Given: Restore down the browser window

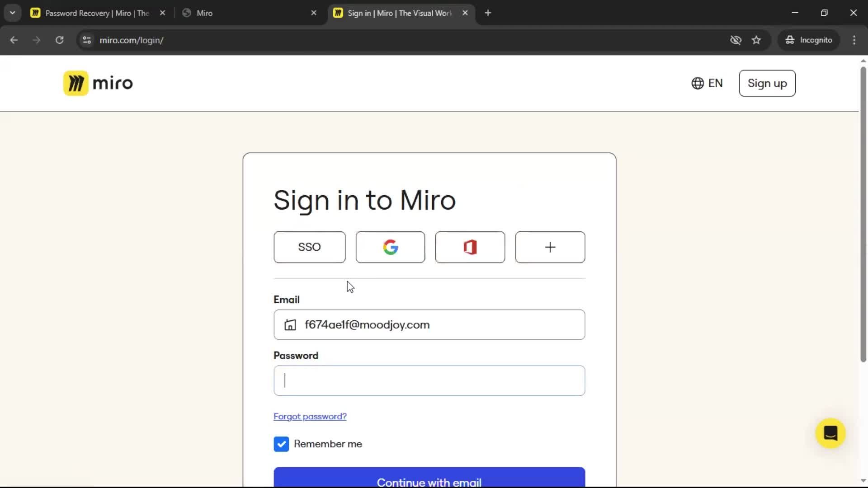Looking at the screenshot, I should pos(824,13).
